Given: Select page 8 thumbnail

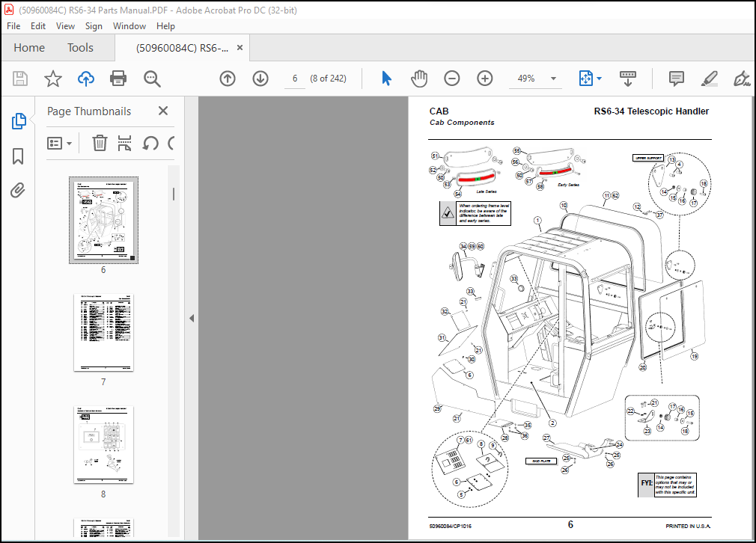Looking at the screenshot, I should (103, 445).
